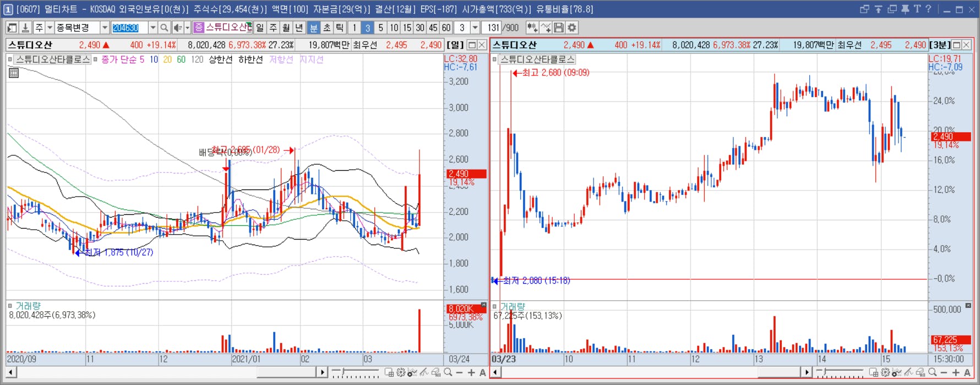Click the pink 증 badge icon

coord(199,28)
